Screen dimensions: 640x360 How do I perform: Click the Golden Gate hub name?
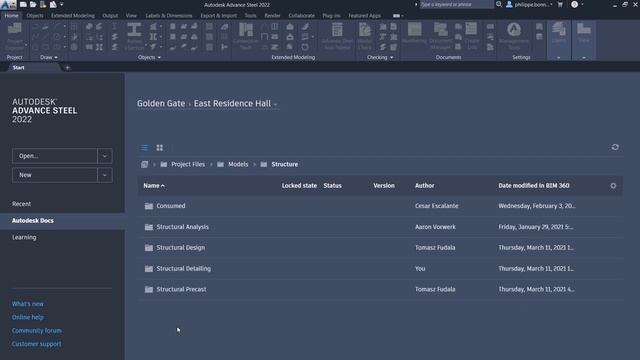pos(161,104)
